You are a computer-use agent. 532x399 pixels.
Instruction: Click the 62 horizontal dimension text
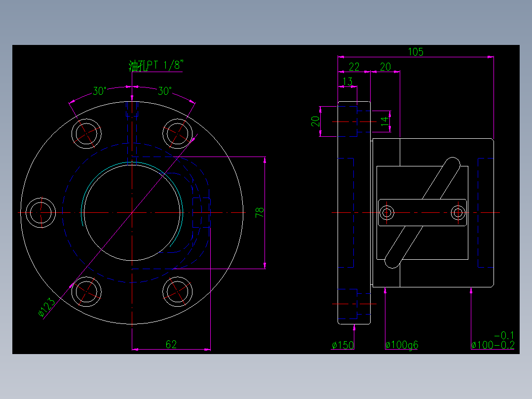(x=171, y=345)
